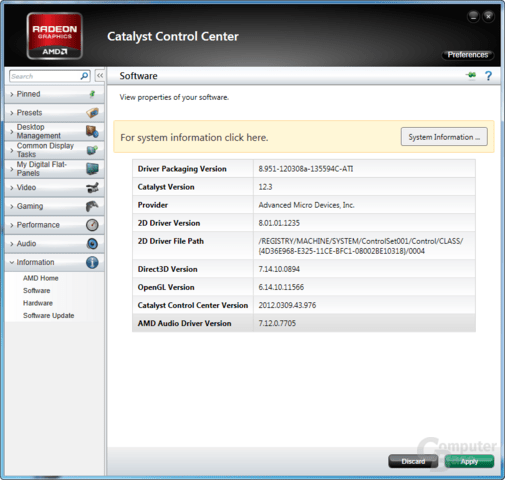
Task: Click the Direct3D Version label
Action: [x=167, y=269]
